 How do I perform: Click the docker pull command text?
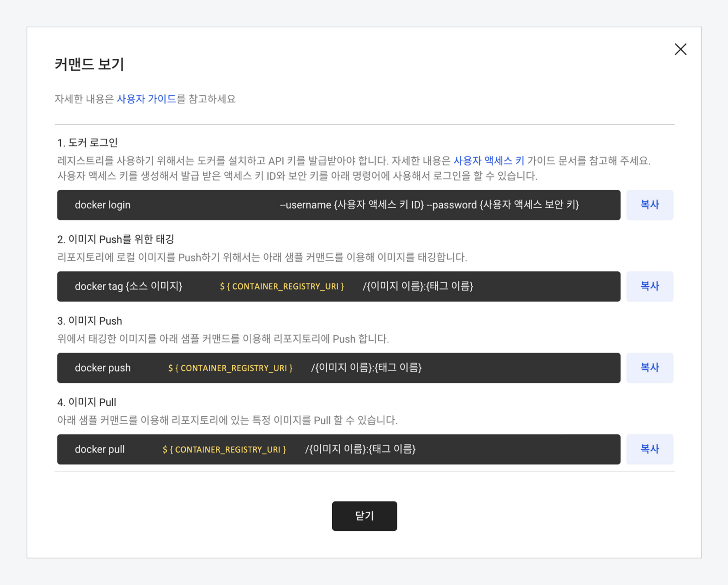[x=100, y=449]
